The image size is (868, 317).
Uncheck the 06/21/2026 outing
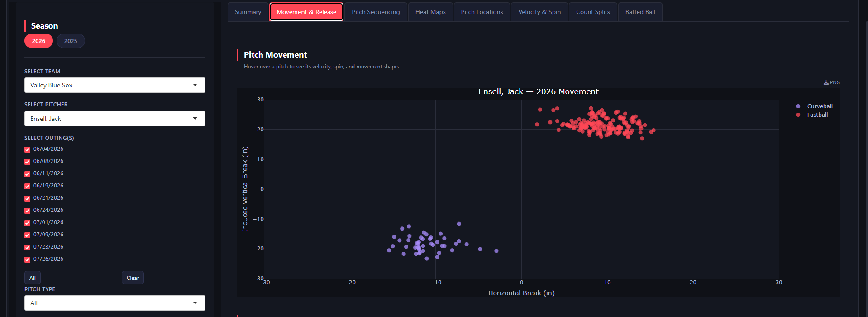[28, 198]
